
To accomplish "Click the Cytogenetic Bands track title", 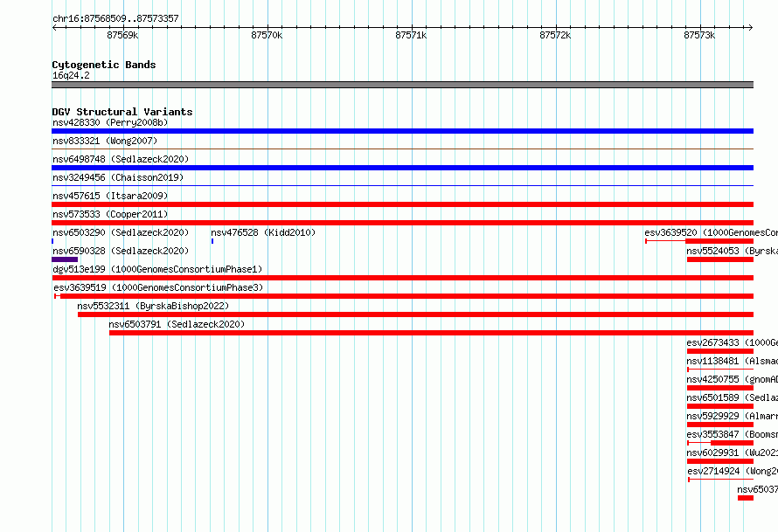I will 104,65.
